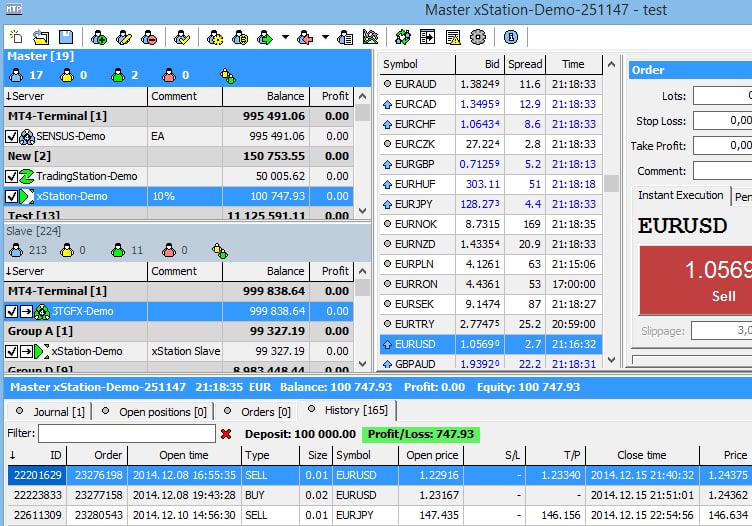752x526 pixels.
Task: Click the history Symbol column header
Action: pyautogui.click(x=365, y=455)
